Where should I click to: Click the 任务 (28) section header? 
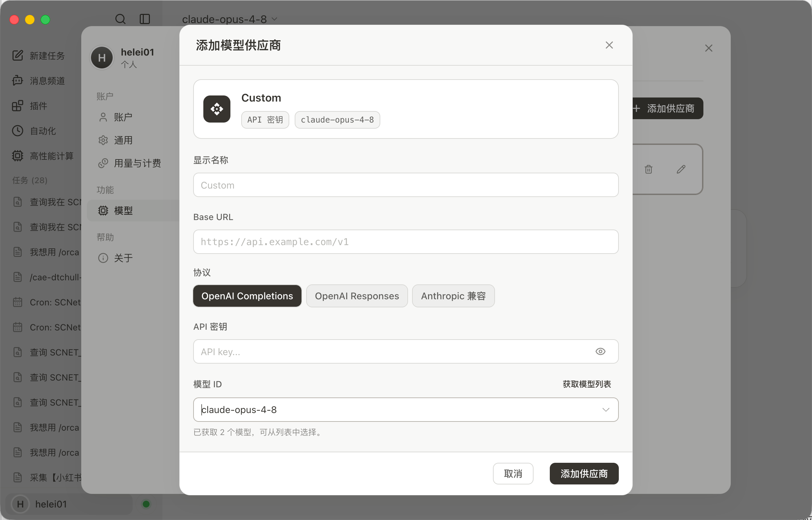[x=30, y=180]
